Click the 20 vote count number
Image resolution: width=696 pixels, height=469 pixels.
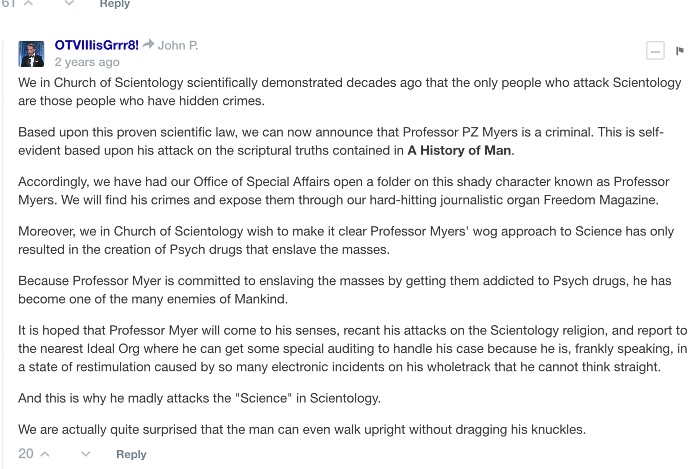click(x=26, y=454)
